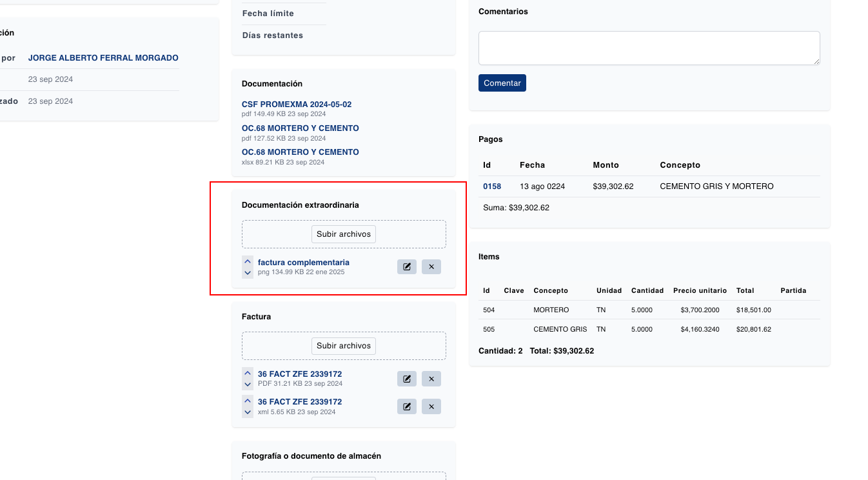Remove the 36 FACT ZFE xml file

coord(431,406)
